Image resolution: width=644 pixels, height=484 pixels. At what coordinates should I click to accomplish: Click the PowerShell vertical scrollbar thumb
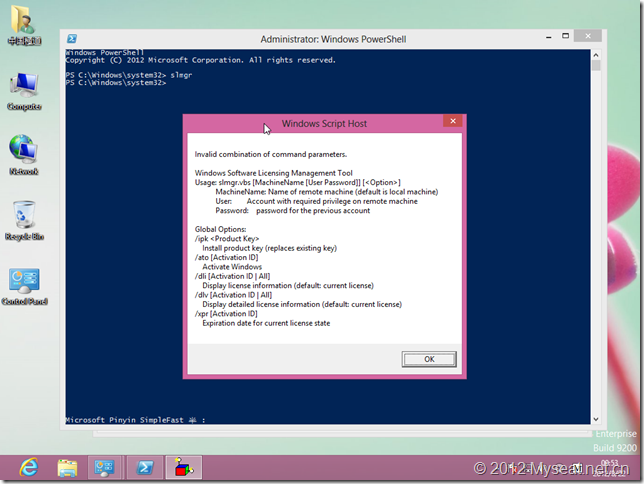(596, 66)
